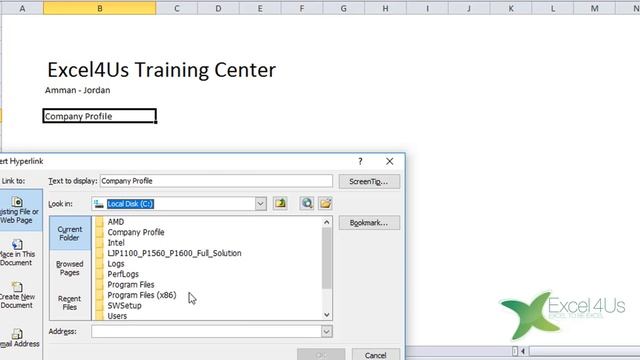Close the Insert Hyperlink dialog
Screen dimensions: 640x360
[389, 161]
